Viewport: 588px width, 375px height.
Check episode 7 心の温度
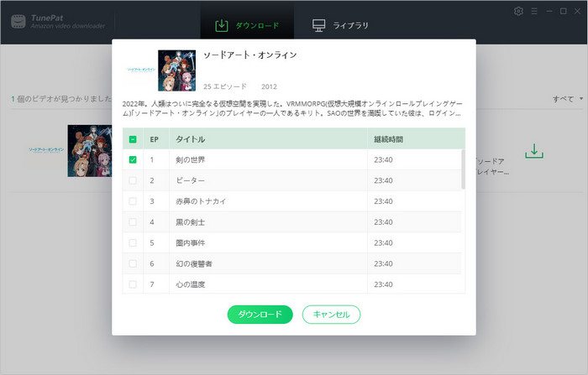click(x=133, y=284)
